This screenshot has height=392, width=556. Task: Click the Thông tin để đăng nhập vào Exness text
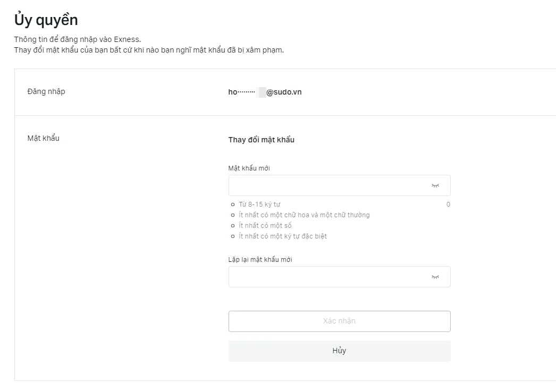pyautogui.click(x=77, y=39)
